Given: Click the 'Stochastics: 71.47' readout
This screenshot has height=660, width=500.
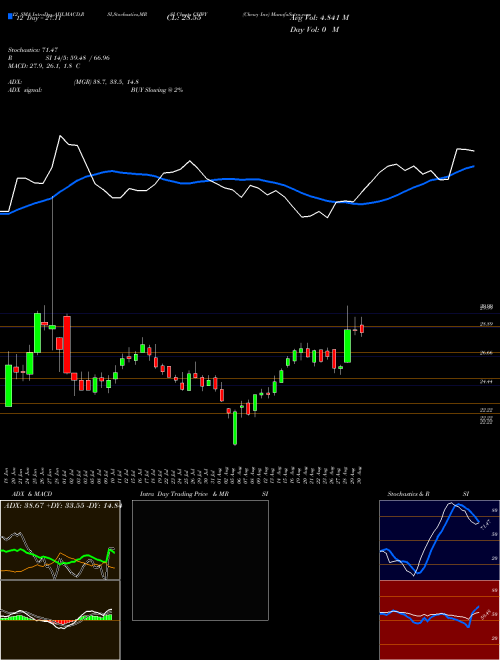Looking at the screenshot, I should click(32, 50).
